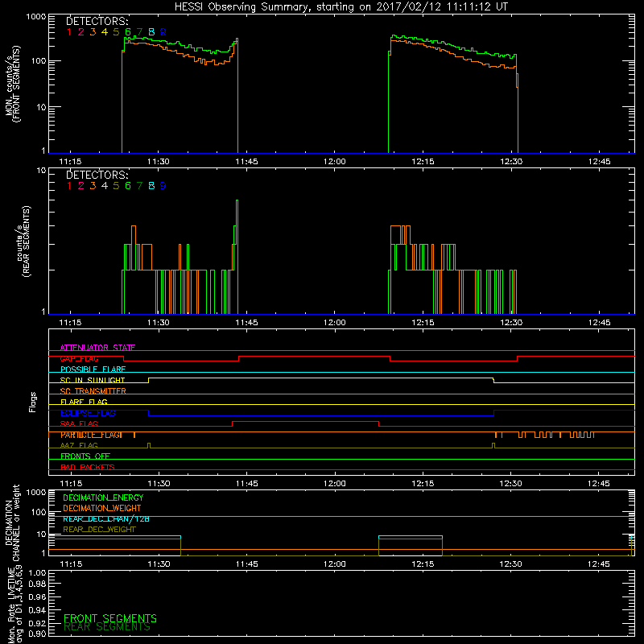The height and width of the screenshot is (644, 644).
Task: Click green detector 6 legend in rear segments plot
Action: (x=128, y=186)
